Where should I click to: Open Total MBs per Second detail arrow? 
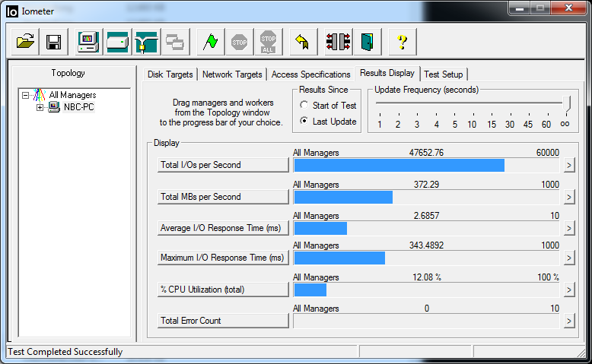tap(569, 197)
